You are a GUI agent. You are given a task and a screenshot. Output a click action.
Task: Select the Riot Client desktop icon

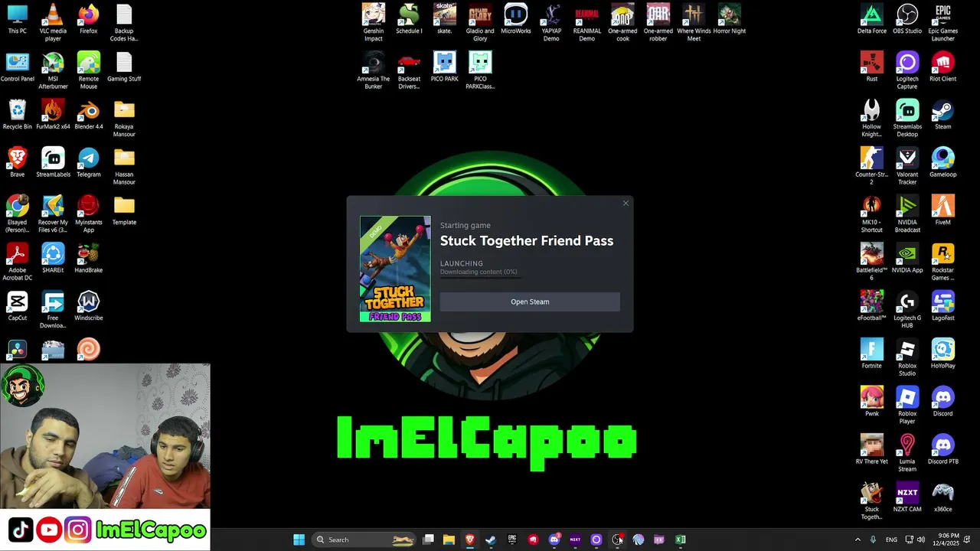click(943, 67)
